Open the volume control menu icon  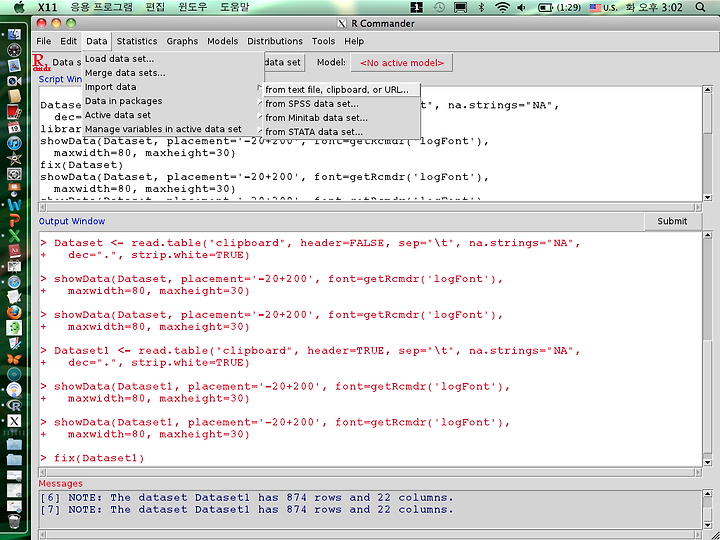[x=522, y=7]
